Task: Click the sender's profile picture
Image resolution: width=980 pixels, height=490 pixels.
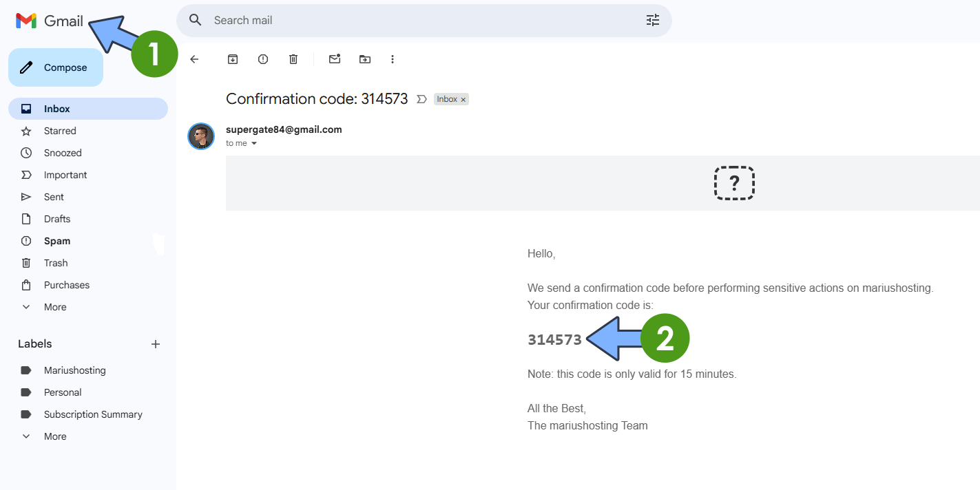Action: 201,136
